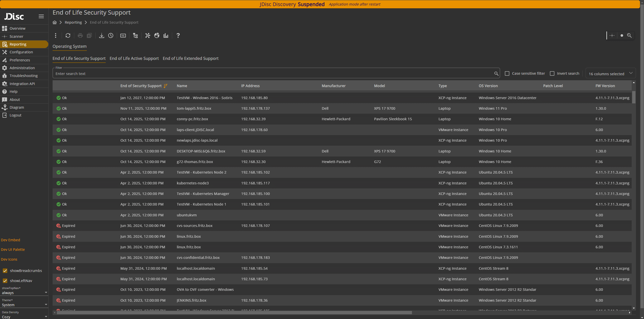Enable Case sensitive filter checkbox
This screenshot has height=319, width=644.
[x=507, y=73]
